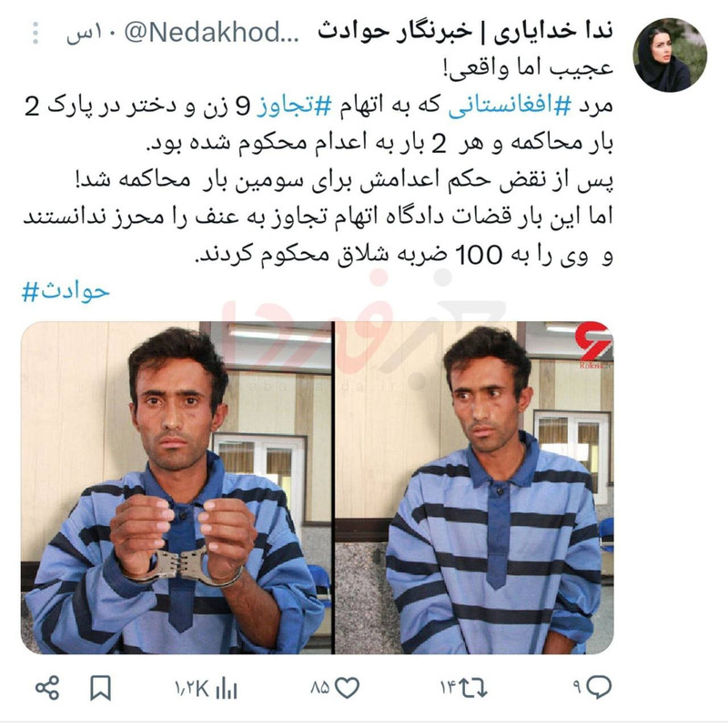Open the @Nedakhod... username handle
The image size is (728, 728).
pos(211,33)
